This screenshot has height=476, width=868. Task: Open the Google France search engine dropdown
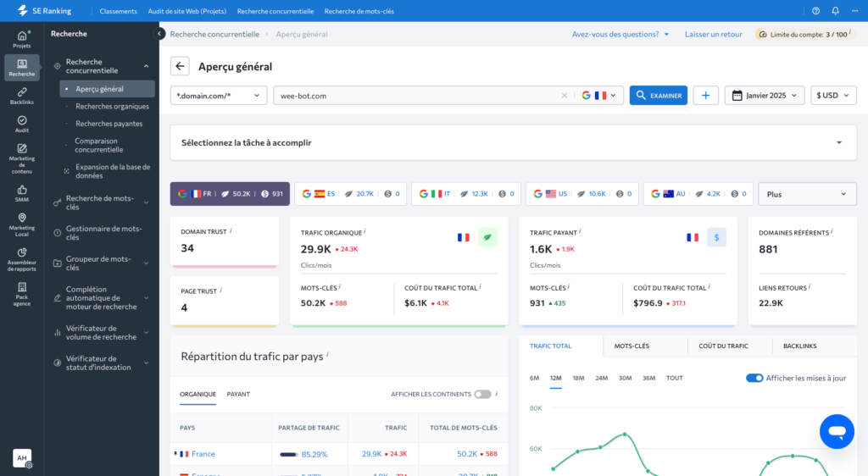(599, 95)
